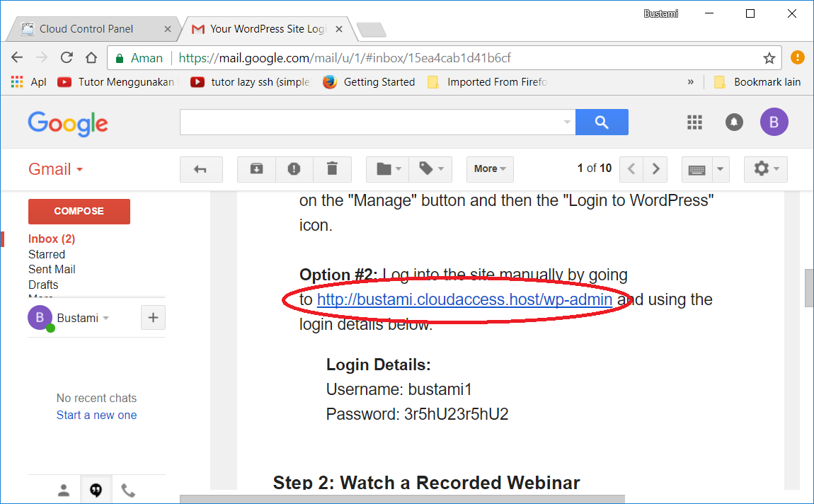Click the address bar URL
The width and height of the screenshot is (814, 504).
click(x=345, y=58)
